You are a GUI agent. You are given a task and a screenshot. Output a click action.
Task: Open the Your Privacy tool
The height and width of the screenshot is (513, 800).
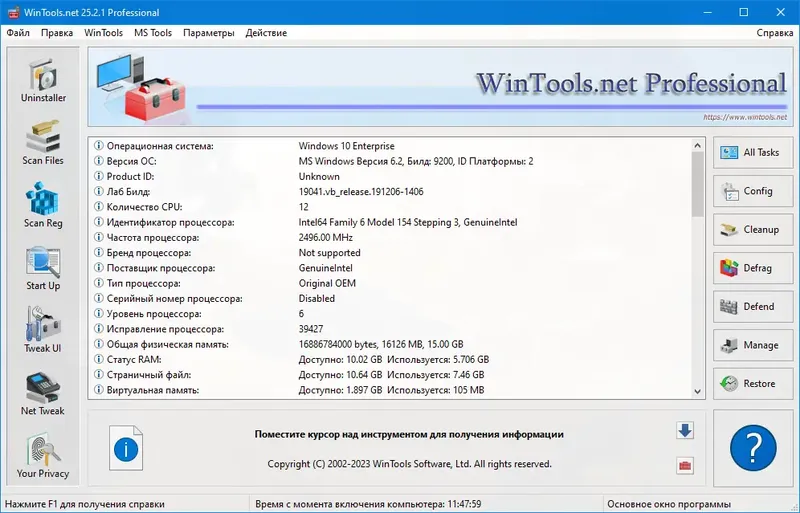coord(43,456)
